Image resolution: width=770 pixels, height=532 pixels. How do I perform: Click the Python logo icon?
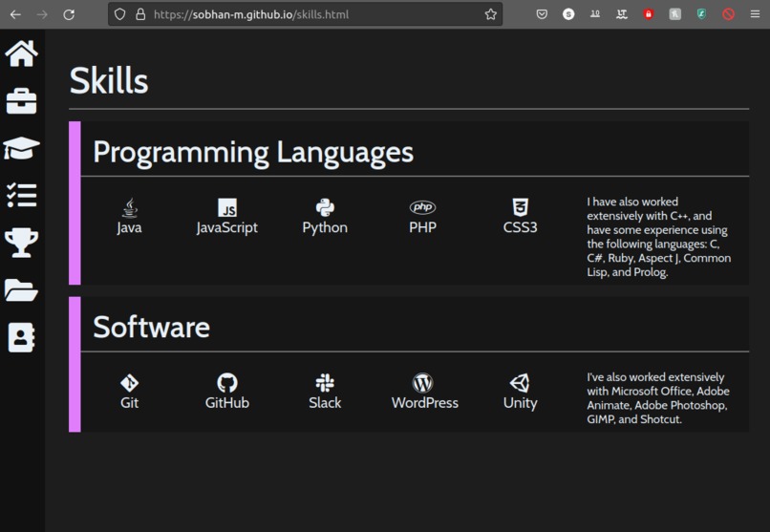(325, 207)
